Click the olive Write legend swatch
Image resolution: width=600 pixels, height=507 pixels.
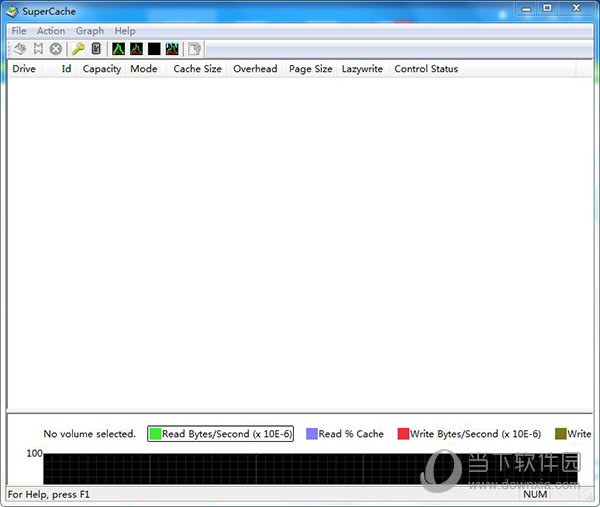click(x=561, y=434)
